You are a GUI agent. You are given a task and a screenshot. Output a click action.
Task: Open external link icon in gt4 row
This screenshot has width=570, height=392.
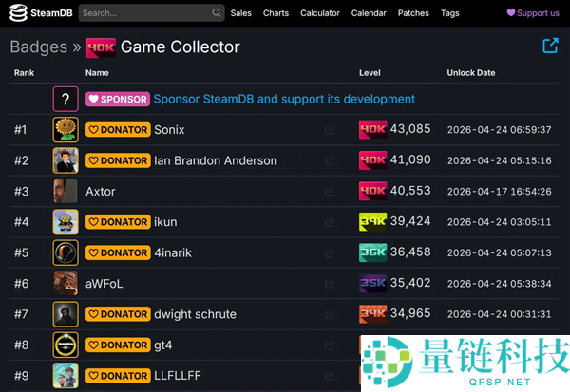coord(329,345)
